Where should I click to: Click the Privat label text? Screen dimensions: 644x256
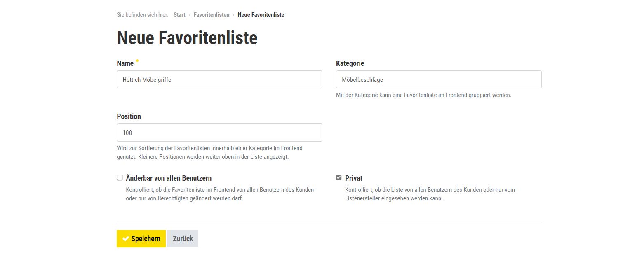(x=354, y=178)
